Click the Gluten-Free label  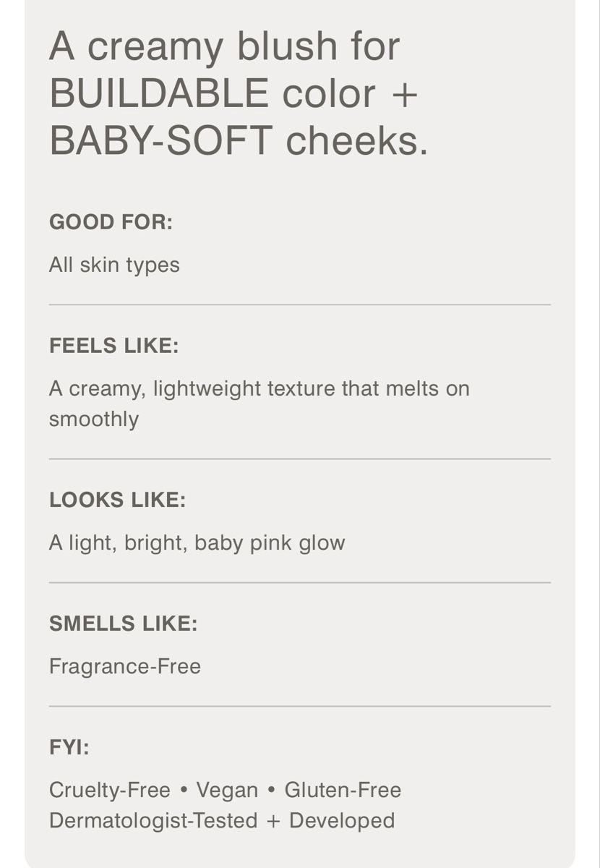click(343, 790)
